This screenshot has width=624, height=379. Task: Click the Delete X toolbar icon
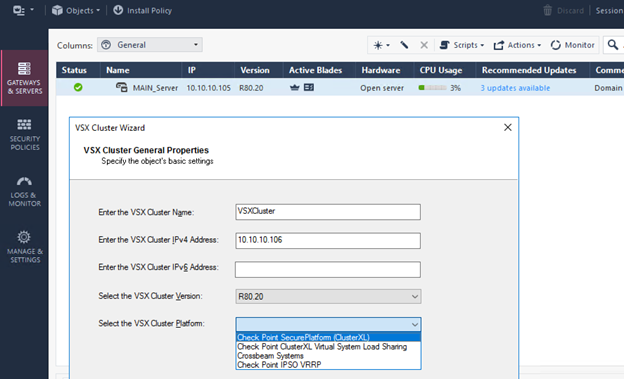(x=424, y=45)
